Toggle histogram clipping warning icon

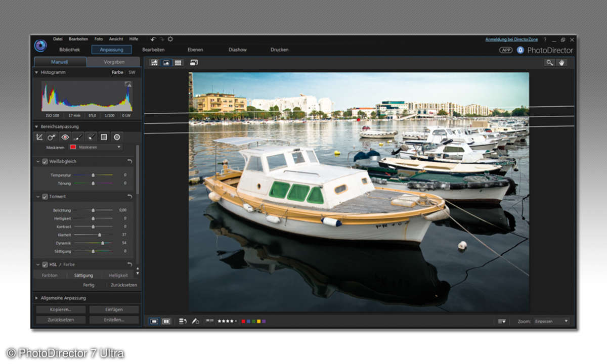pyautogui.click(x=128, y=84)
